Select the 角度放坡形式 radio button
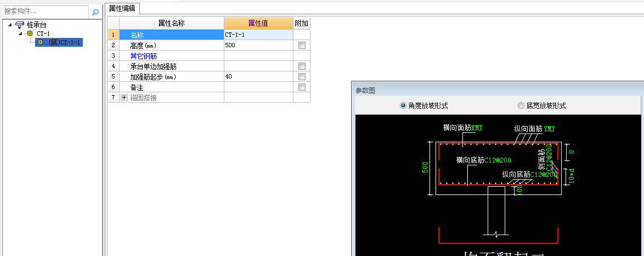 (x=403, y=106)
